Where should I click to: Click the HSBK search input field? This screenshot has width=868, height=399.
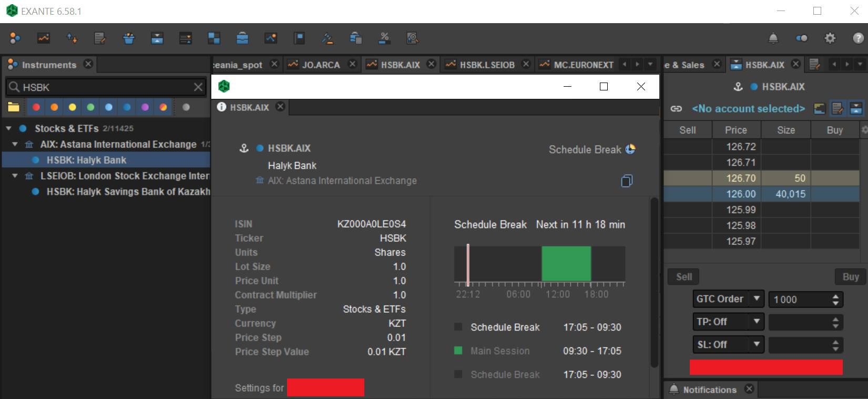105,87
